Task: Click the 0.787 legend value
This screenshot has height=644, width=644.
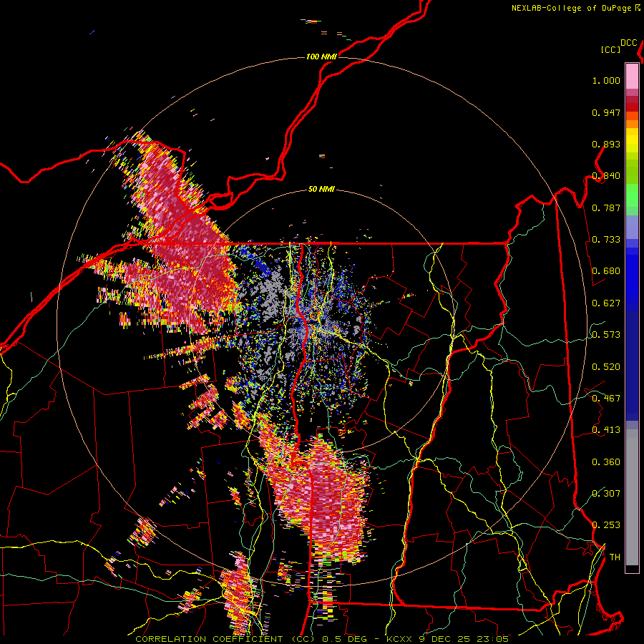Action: [606, 208]
